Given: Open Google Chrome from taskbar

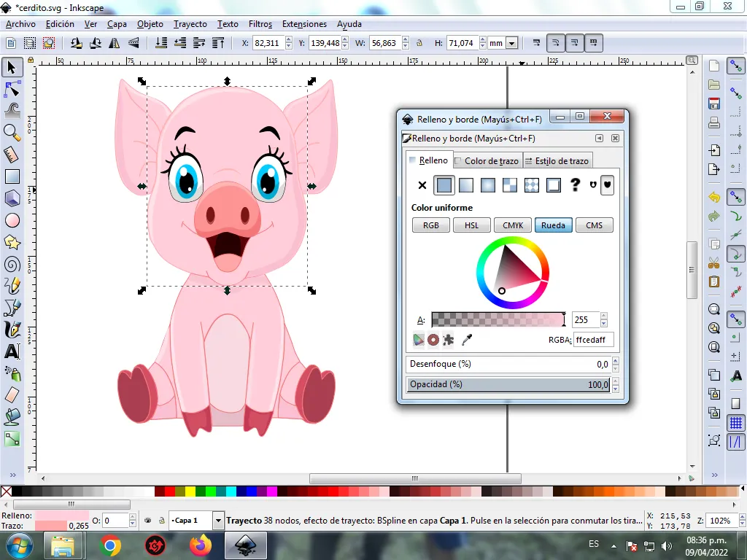Looking at the screenshot, I should coord(110,545).
